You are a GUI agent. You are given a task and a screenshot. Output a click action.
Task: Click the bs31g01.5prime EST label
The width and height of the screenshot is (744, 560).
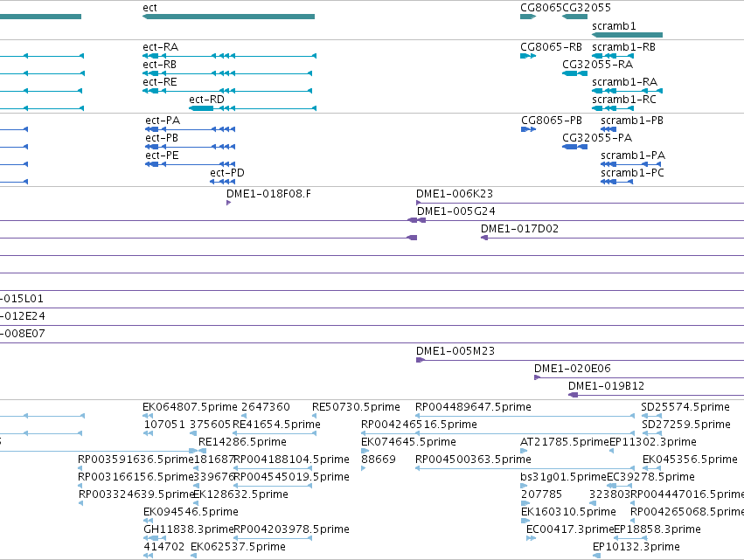(564, 478)
